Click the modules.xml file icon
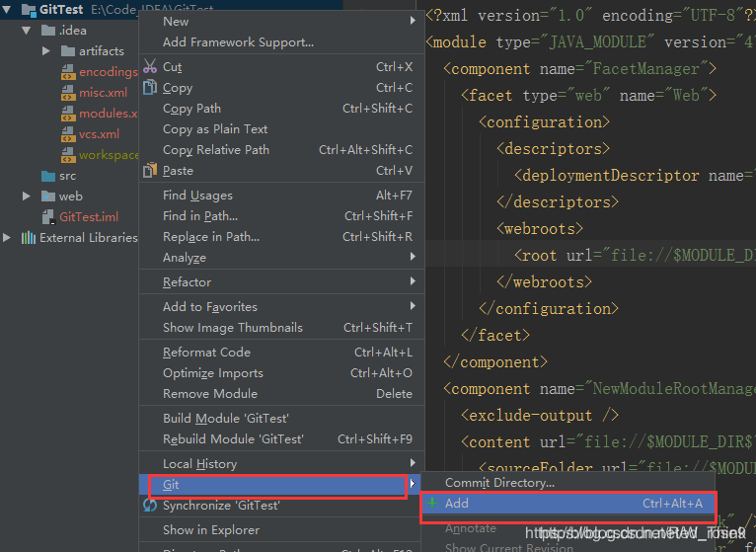Viewport: 756px width, 552px height. (68, 114)
